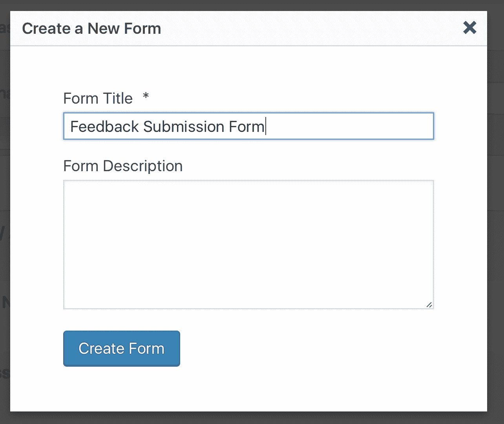Click the Create a New Form header text
504x424 pixels.
[x=91, y=28]
